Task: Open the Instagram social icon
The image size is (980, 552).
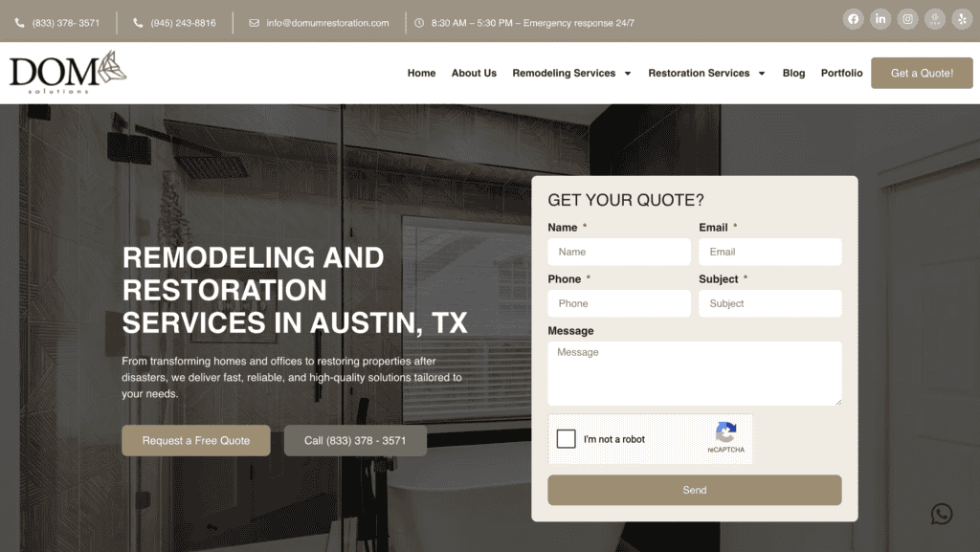Action: pyautogui.click(x=907, y=19)
